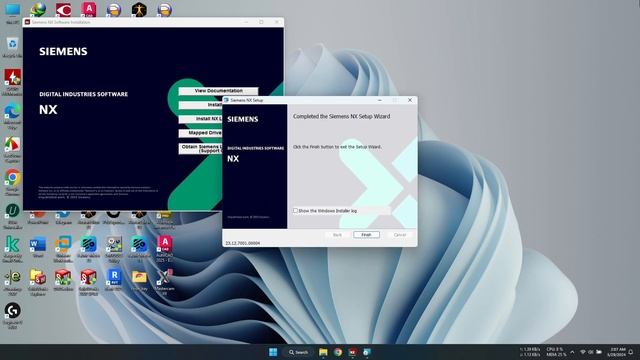Image resolution: width=640 pixels, height=360 pixels.
Task: Click the Finish button in Setup Wizard
Action: [x=366, y=235]
